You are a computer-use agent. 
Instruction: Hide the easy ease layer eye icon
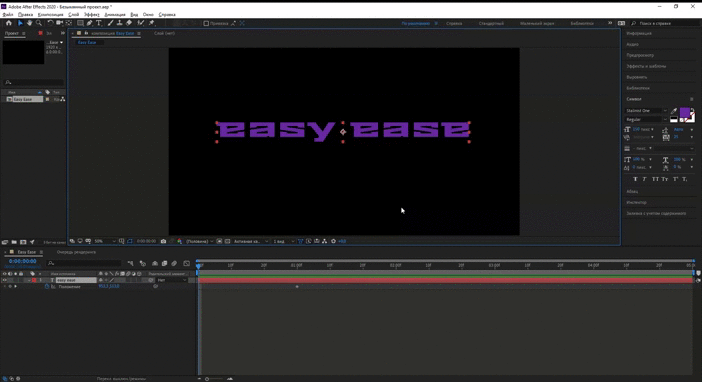pos(4,280)
